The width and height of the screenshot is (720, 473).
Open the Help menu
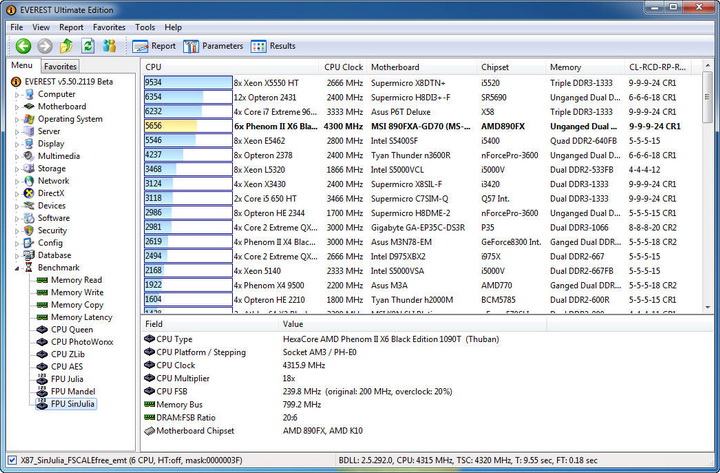point(173,28)
